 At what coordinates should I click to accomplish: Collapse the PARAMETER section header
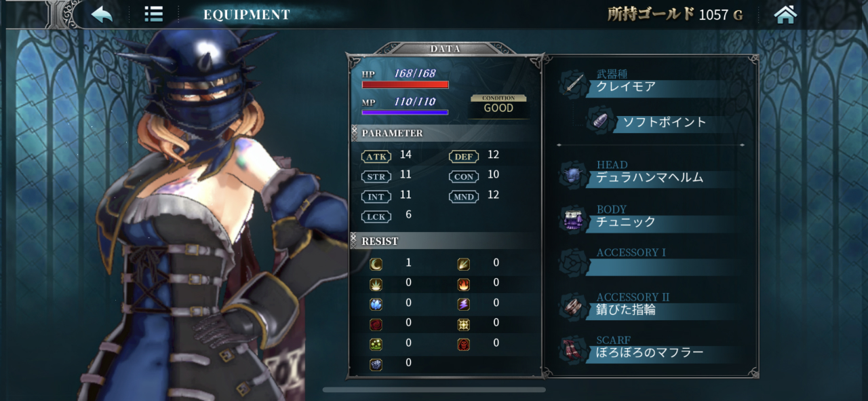pyautogui.click(x=445, y=133)
